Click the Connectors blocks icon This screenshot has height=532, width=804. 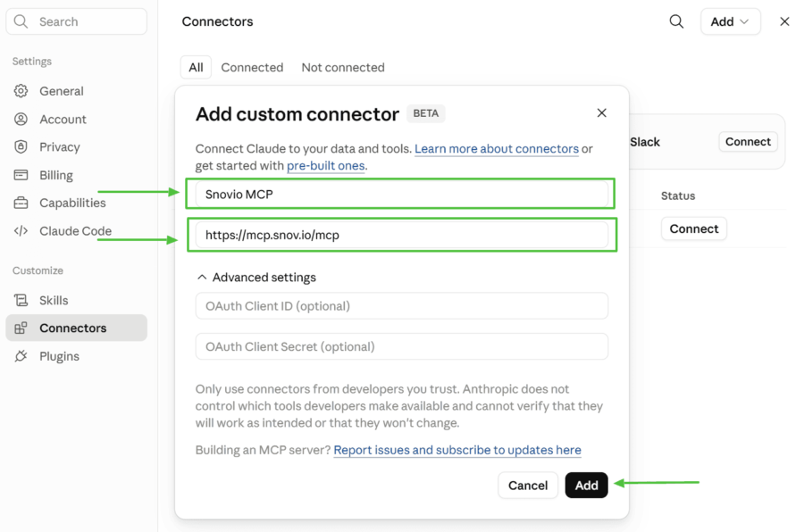pos(21,328)
